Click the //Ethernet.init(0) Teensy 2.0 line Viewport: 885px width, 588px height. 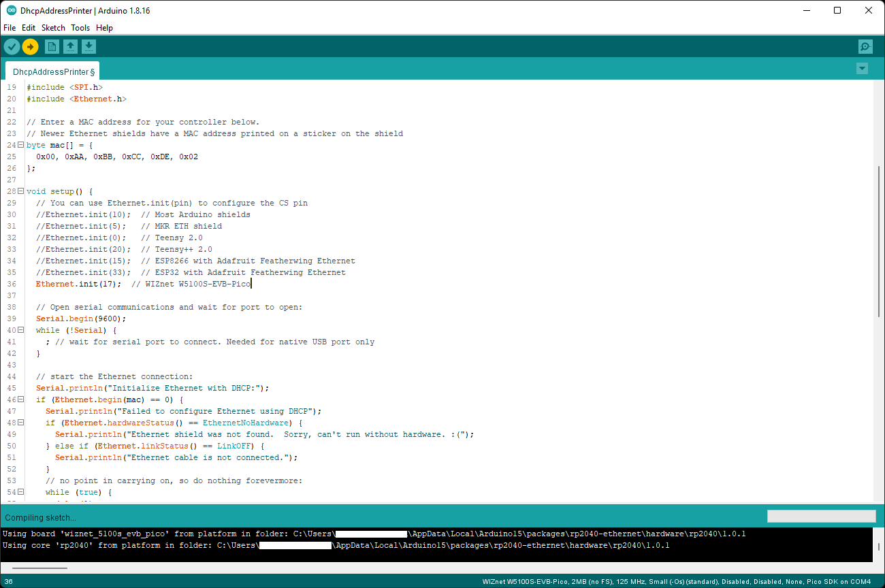click(119, 238)
